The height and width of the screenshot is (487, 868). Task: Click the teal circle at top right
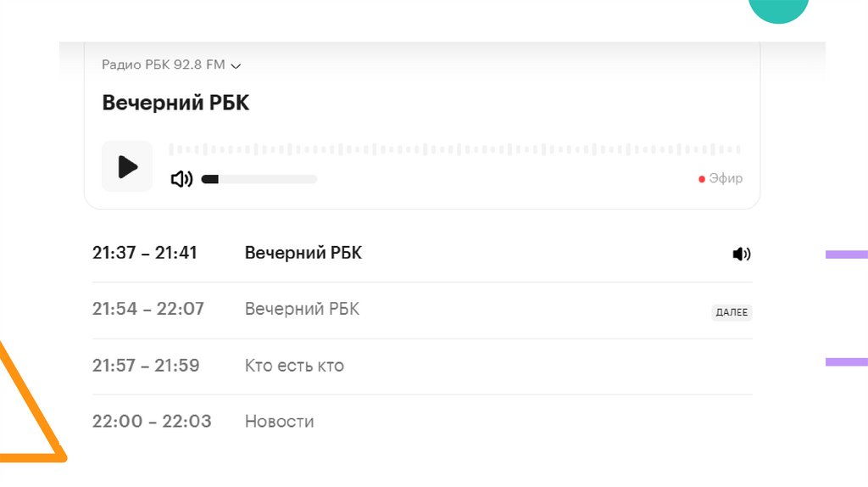[778, 10]
